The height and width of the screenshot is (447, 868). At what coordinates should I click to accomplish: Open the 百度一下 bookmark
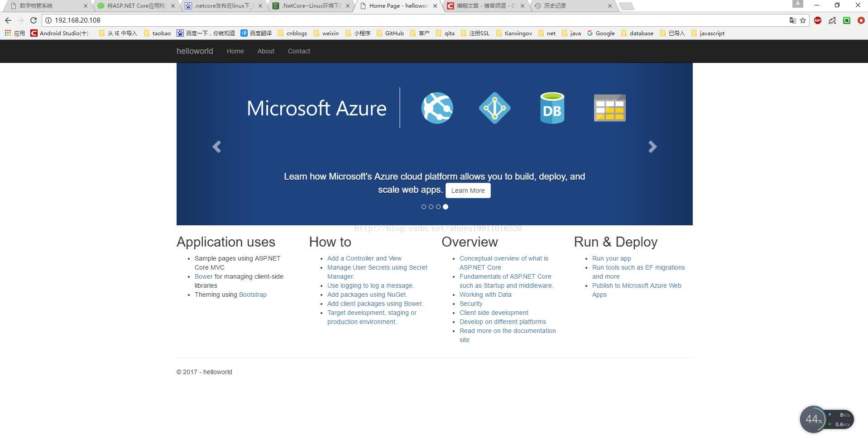pyautogui.click(x=206, y=33)
